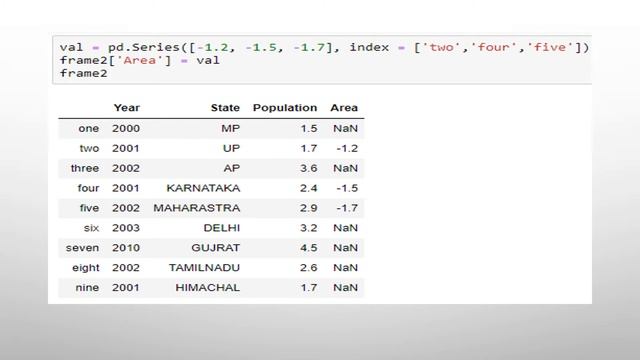The height and width of the screenshot is (360, 640).
Task: Select the 'State' column header
Action: 225,108
